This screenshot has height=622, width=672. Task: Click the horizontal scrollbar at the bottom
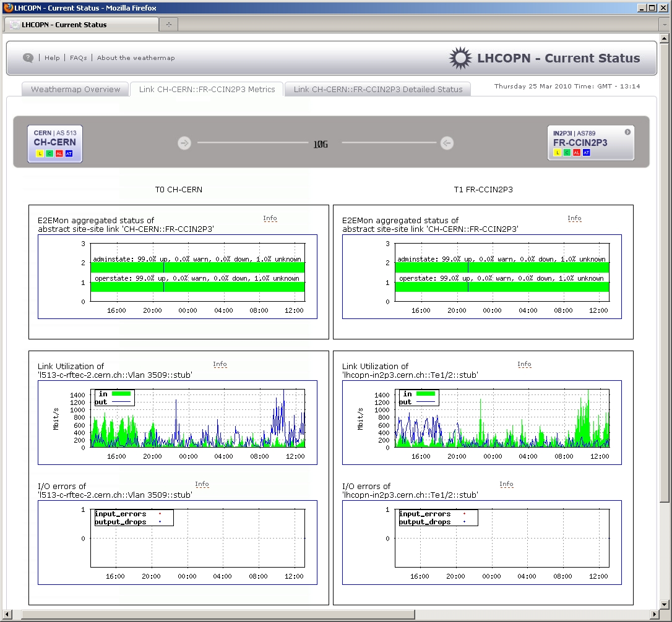pos(334,614)
